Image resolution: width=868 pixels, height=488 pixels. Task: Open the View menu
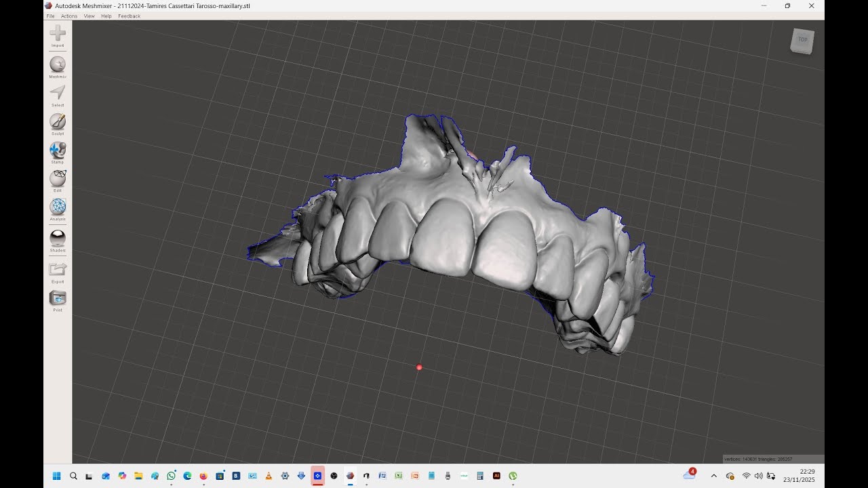coord(89,16)
